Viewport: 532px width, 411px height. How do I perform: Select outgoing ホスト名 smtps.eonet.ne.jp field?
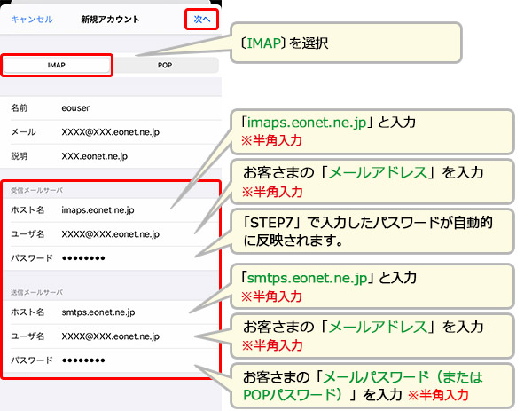[x=112, y=312]
